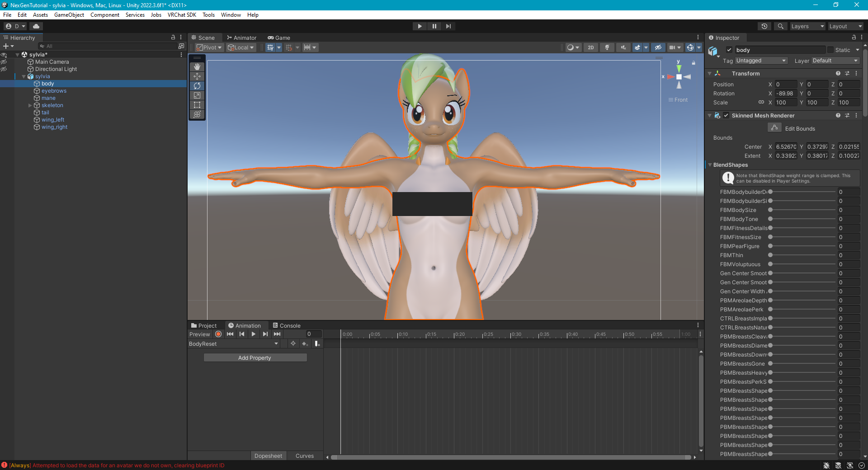Image resolution: width=868 pixels, height=470 pixels.
Task: Open the Project tab
Action: point(204,325)
